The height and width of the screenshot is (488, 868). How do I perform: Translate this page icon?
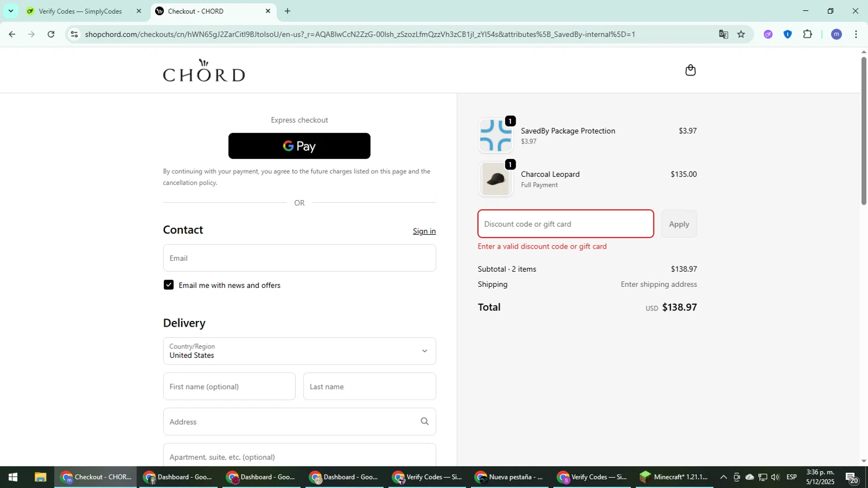tap(723, 34)
